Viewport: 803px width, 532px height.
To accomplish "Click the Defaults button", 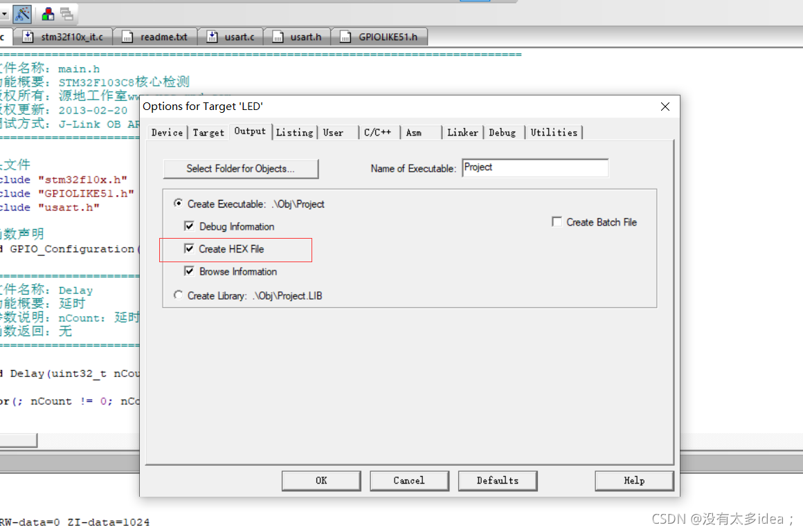I will pos(497,480).
